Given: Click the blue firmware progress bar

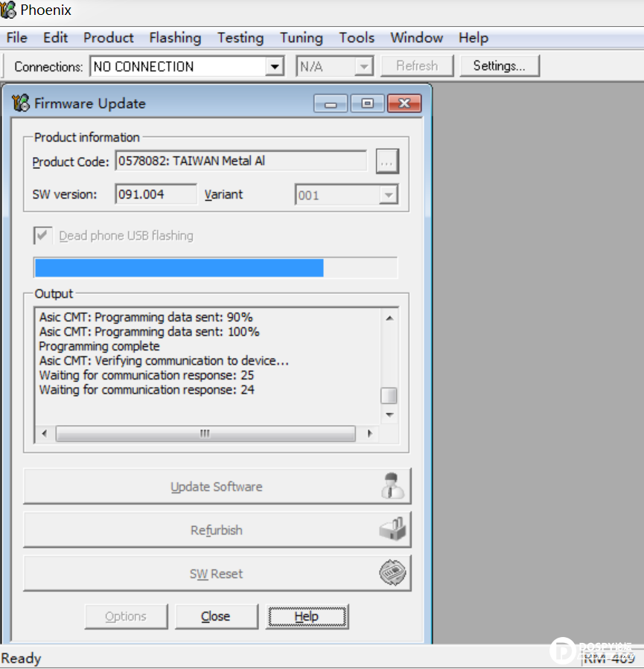Looking at the screenshot, I should (215, 268).
